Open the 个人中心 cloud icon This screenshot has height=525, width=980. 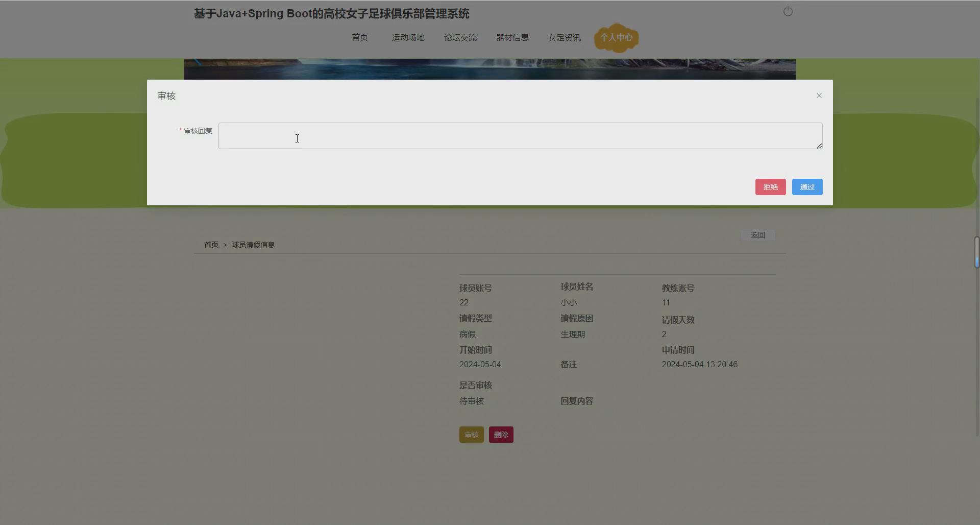(616, 37)
